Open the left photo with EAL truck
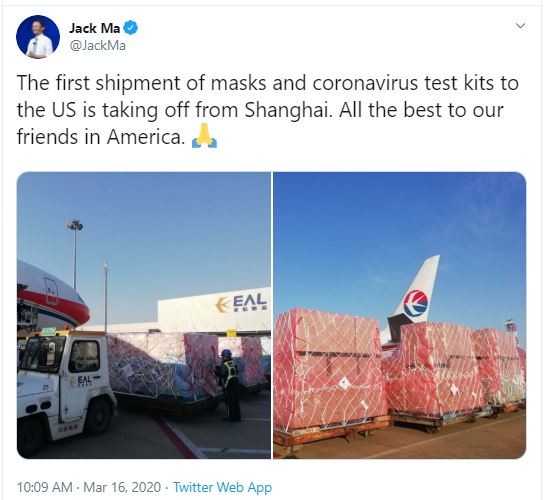 click(x=144, y=315)
